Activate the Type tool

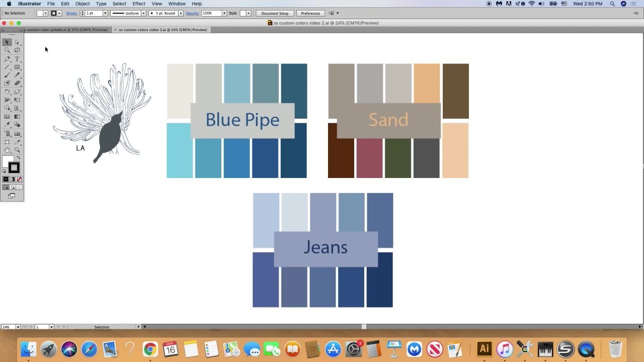(17, 59)
